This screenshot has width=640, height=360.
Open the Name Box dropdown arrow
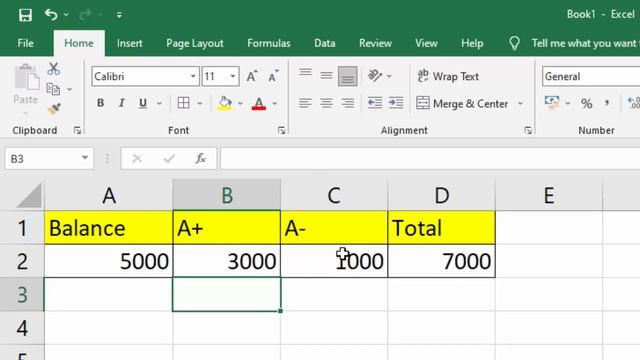pos(85,158)
